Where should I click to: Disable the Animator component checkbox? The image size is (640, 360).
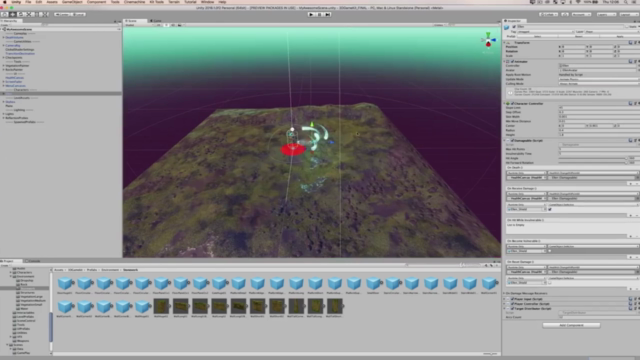pyautogui.click(x=512, y=61)
